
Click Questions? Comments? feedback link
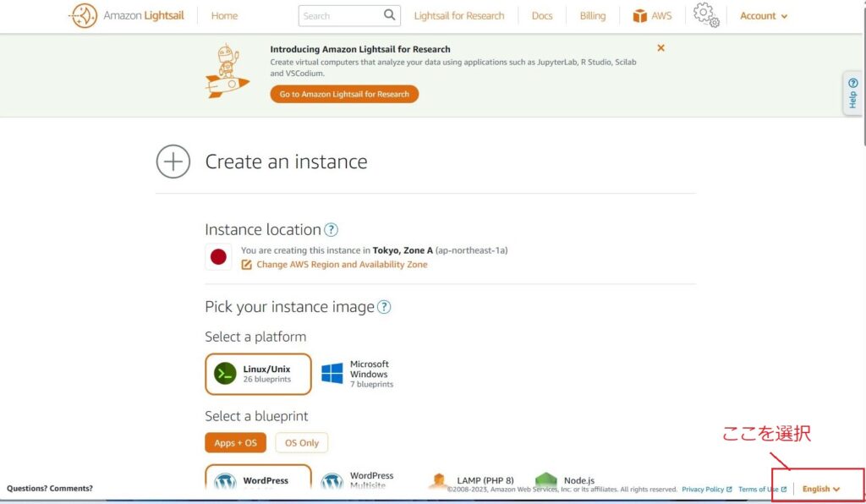click(x=50, y=489)
